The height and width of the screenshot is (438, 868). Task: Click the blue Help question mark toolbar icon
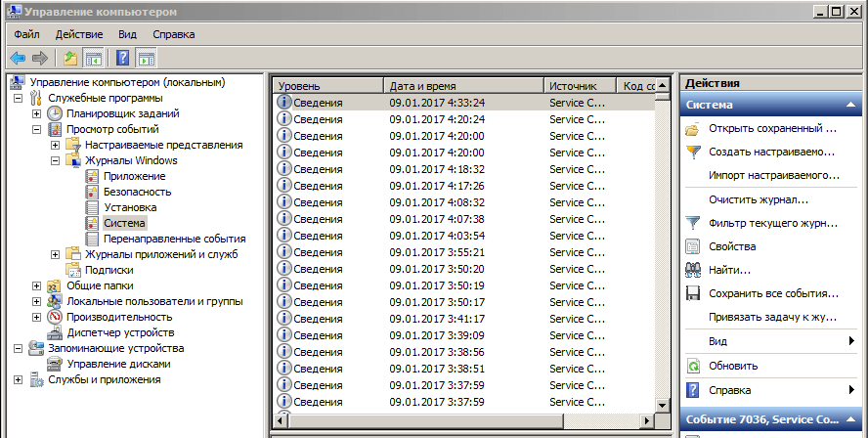pos(123,58)
